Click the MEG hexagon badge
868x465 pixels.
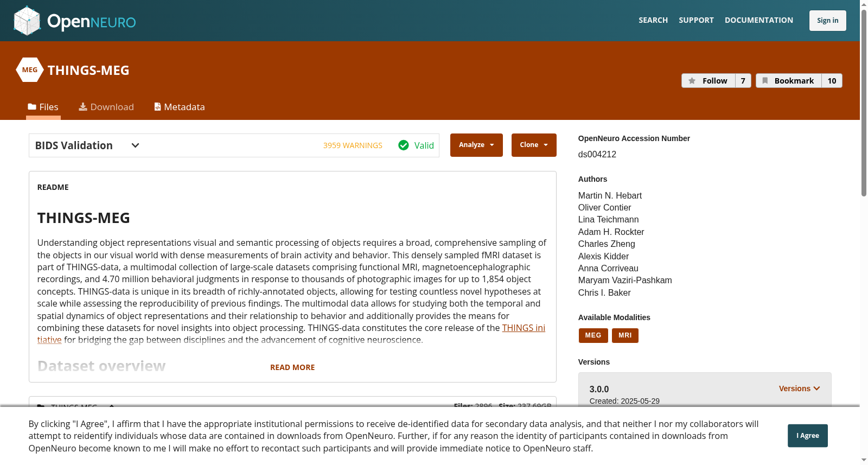pos(30,70)
